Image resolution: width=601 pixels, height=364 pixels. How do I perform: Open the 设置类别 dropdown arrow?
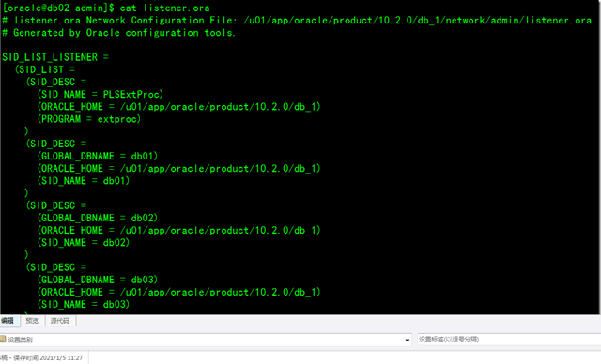click(x=407, y=340)
